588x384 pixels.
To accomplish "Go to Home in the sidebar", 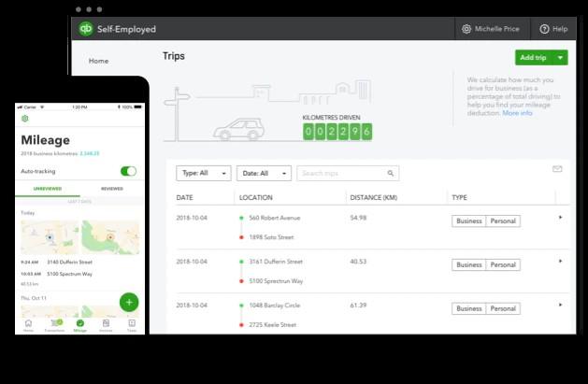I will pyautogui.click(x=99, y=61).
